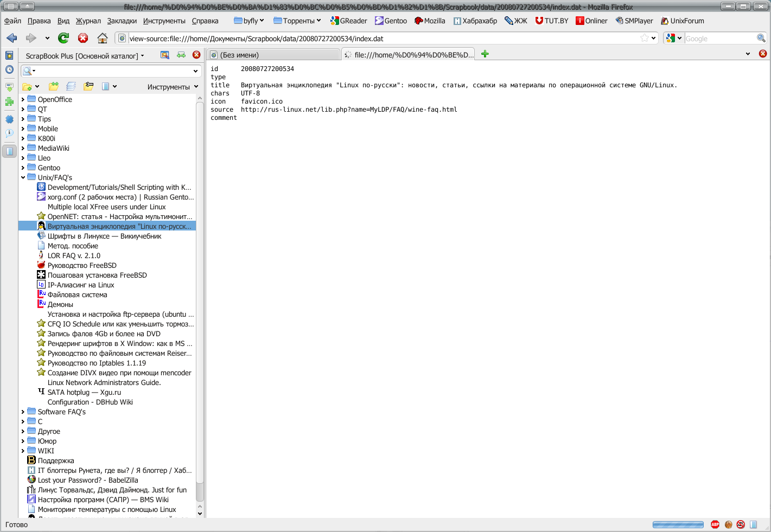Click the Adblock Plus status bar icon
771x532 pixels.
[x=715, y=524]
